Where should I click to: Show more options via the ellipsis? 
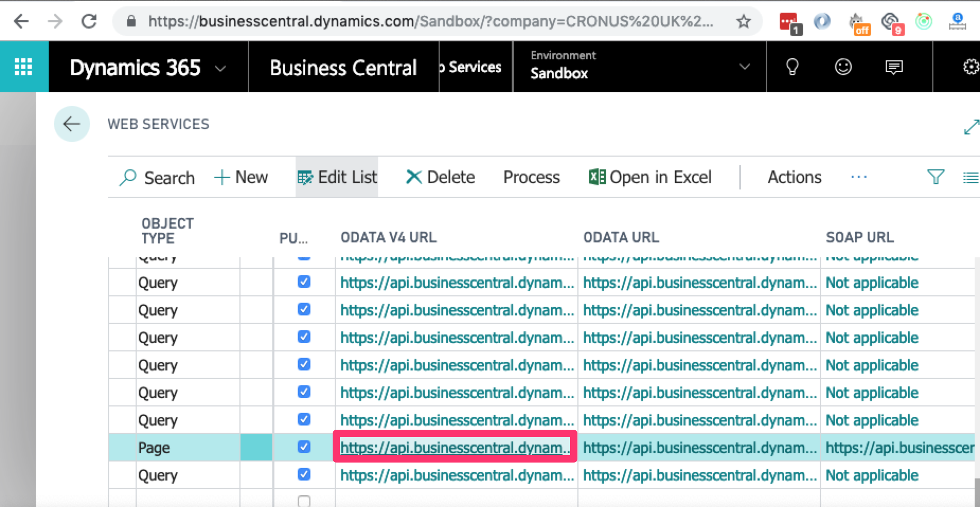point(859,177)
